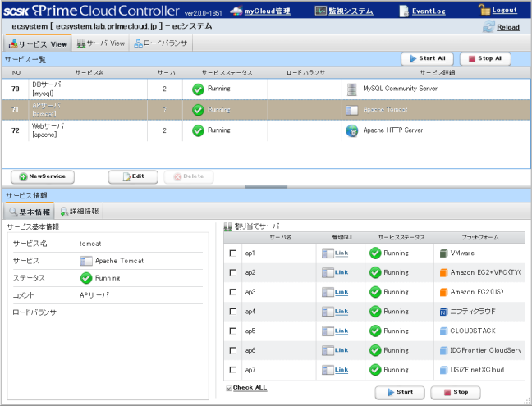Open the ロードバランサ tab

(162, 43)
